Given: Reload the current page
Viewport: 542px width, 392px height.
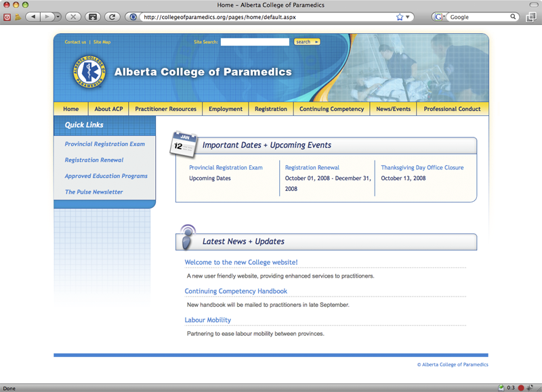Looking at the screenshot, I should tap(112, 17).
